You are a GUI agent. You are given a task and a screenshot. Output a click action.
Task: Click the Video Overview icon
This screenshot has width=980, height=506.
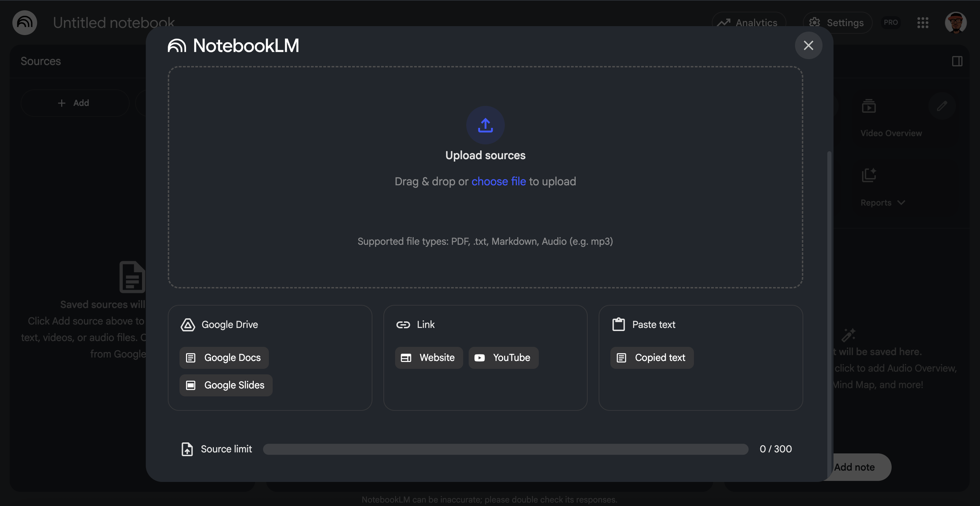(x=869, y=106)
